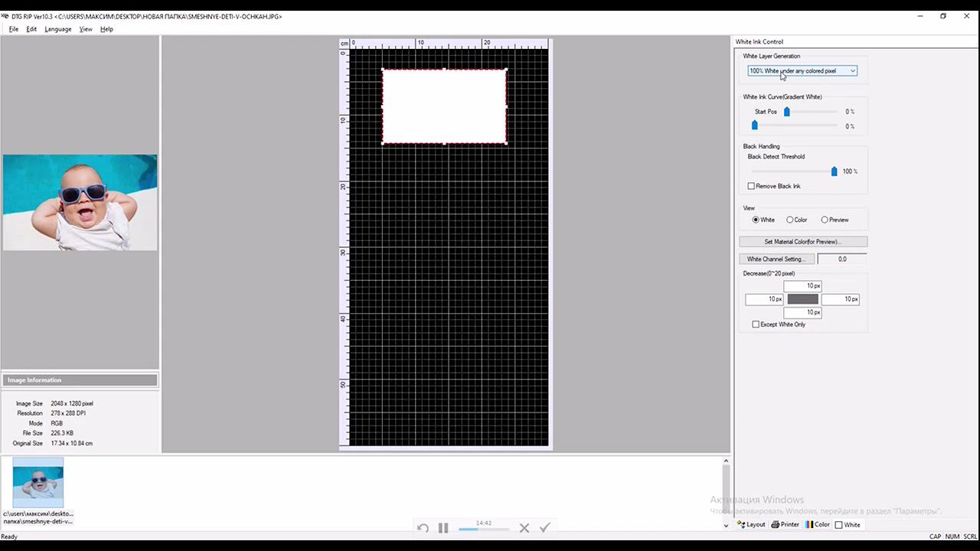Click the White Channel value field showing 0,0
Screen dimensions: 980x551
point(842,259)
